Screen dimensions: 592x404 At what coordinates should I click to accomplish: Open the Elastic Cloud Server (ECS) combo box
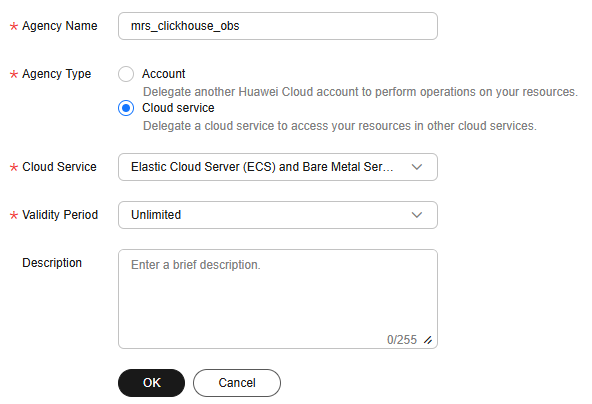[278, 167]
